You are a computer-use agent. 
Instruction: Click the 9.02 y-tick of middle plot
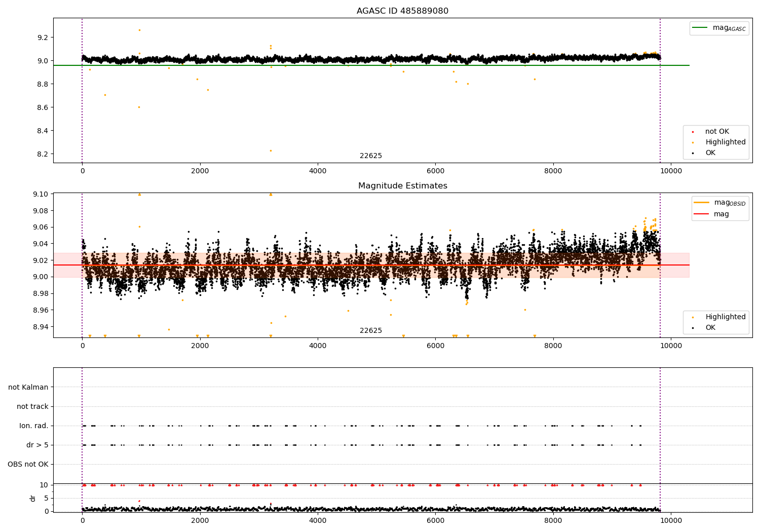click(x=40, y=260)
